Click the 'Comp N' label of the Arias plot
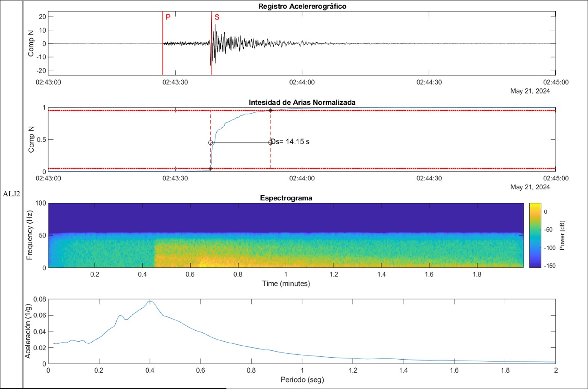The width and height of the screenshot is (588, 389). click(x=31, y=140)
